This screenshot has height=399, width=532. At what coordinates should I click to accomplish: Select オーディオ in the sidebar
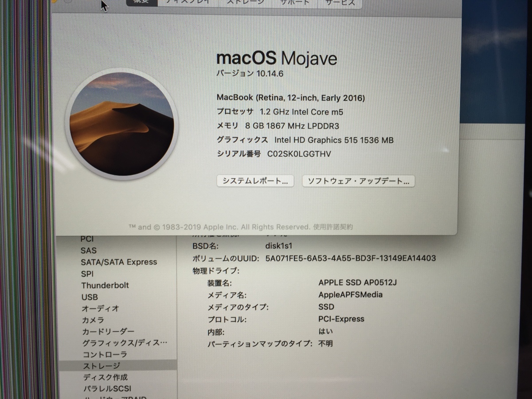[100, 309]
